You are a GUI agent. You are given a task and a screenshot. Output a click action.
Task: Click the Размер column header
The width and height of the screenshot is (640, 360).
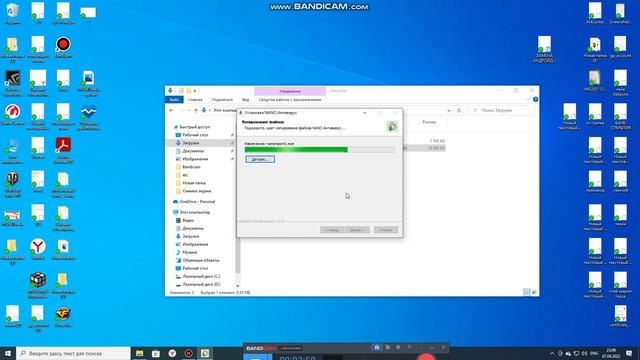(429, 122)
